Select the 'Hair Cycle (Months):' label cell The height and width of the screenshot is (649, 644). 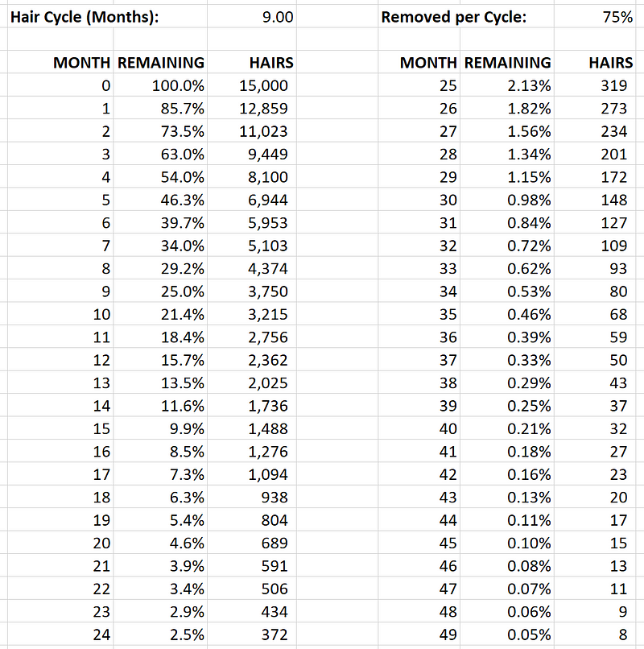[85, 17]
